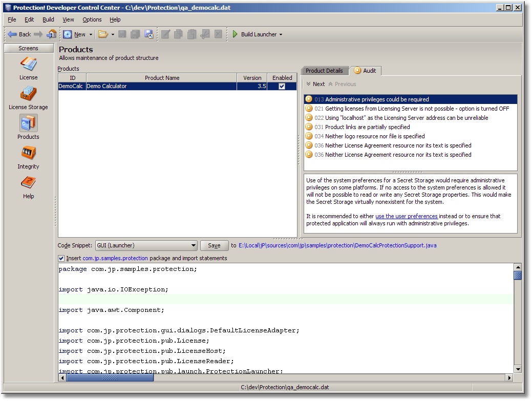Viewport: 532px width, 401px height.
Task: Click the Open folder toolbar icon
Action: point(102,34)
